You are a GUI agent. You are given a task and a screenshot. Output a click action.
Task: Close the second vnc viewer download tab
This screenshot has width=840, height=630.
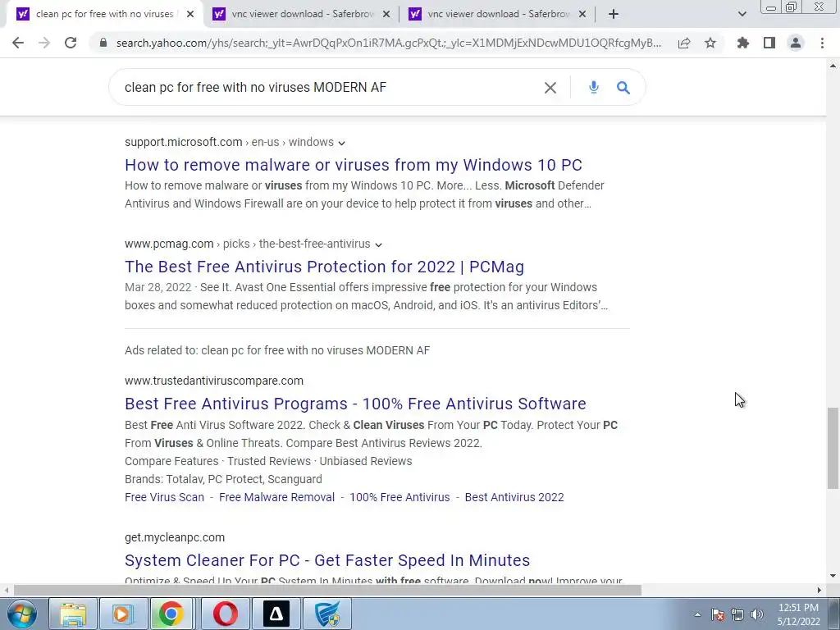click(386, 14)
